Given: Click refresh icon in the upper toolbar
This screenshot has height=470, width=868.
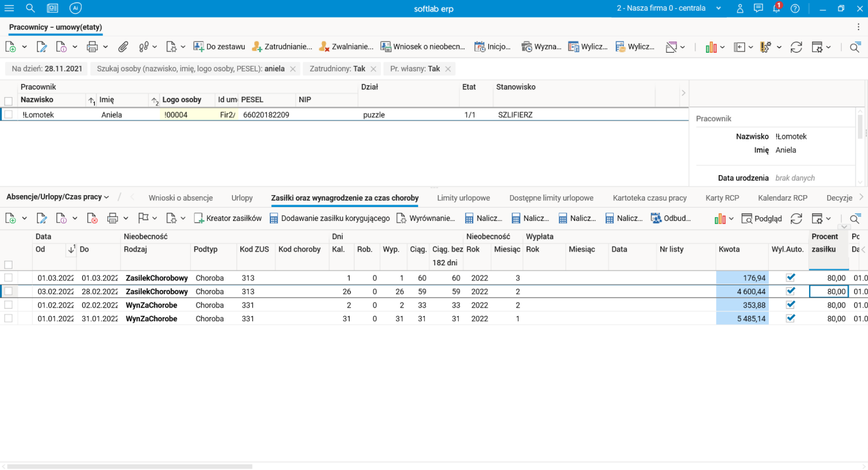Looking at the screenshot, I should [796, 47].
